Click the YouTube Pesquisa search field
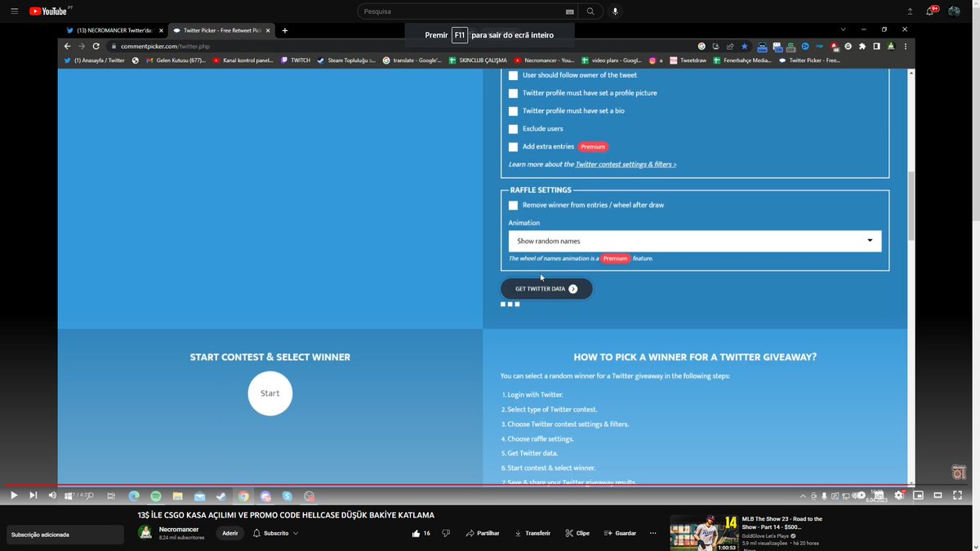This screenshot has height=551, width=980. click(461, 11)
